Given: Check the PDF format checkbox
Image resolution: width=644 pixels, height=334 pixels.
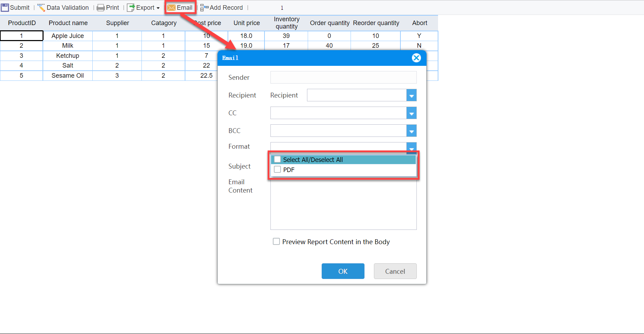Looking at the screenshot, I should 277,170.
